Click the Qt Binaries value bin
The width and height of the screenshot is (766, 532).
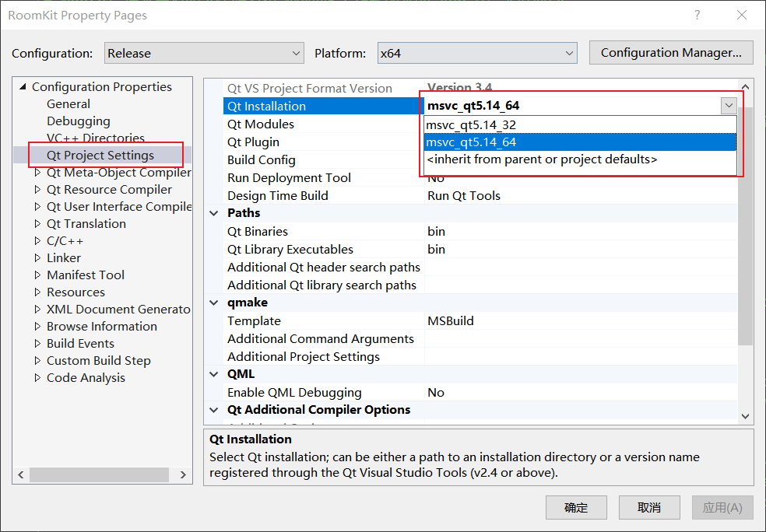click(x=436, y=231)
